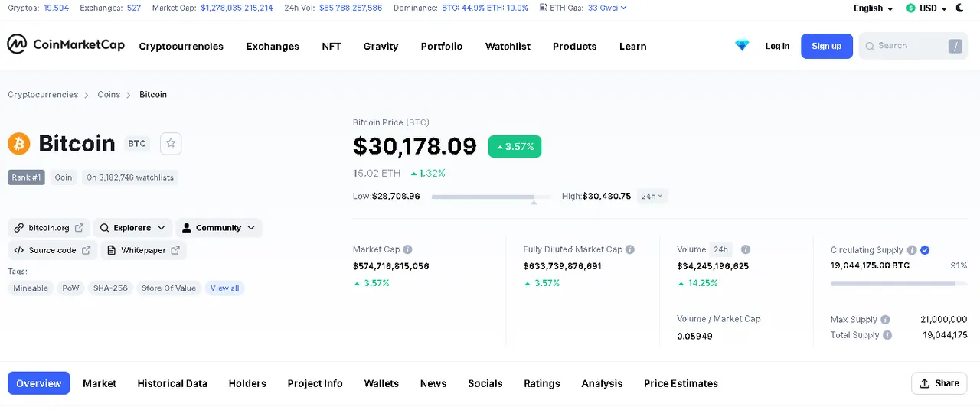Image resolution: width=980 pixels, height=410 pixels.
Task: Open the USD currency selector
Action: [x=926, y=8]
